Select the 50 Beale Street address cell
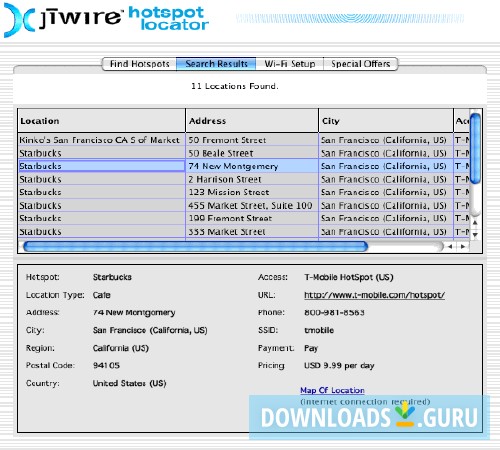The width and height of the screenshot is (500, 450). point(252,153)
